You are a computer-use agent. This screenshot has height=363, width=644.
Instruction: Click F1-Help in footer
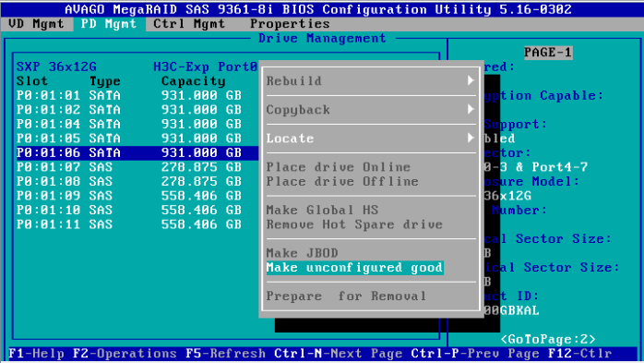[x=36, y=354]
